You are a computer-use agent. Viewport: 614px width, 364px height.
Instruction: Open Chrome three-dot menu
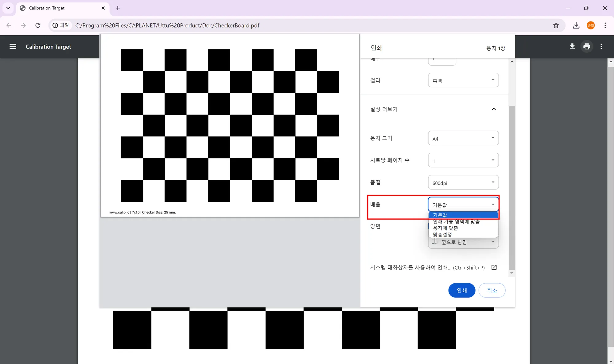pyautogui.click(x=605, y=25)
